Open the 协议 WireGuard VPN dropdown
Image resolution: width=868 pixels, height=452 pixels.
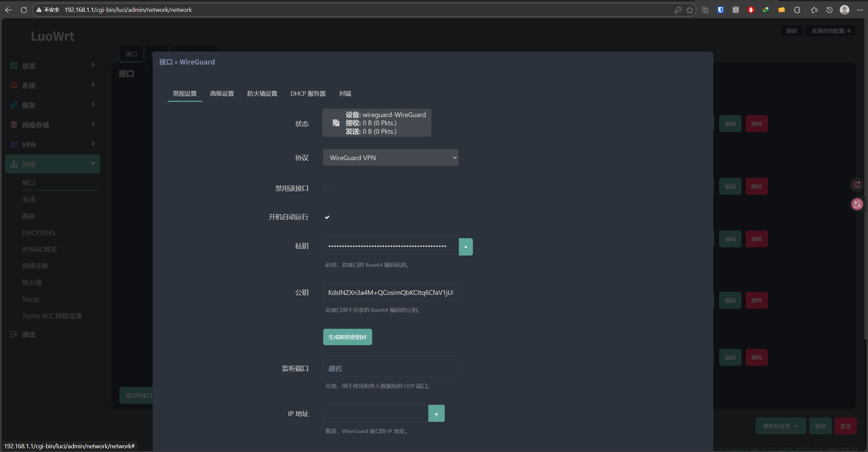point(390,158)
